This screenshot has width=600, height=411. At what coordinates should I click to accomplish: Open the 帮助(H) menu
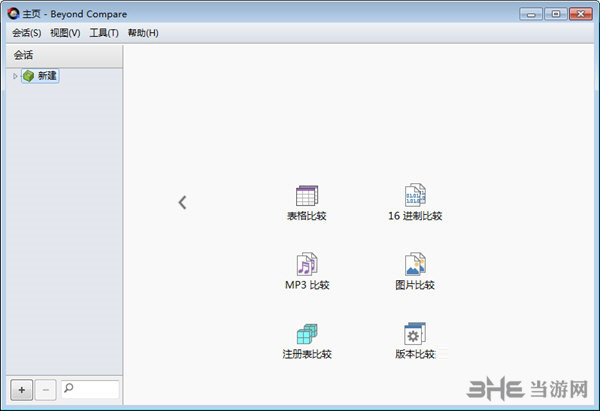(x=143, y=33)
